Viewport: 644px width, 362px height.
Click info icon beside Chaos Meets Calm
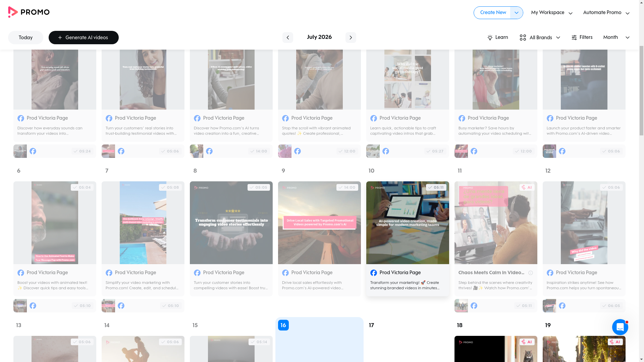[531, 273]
